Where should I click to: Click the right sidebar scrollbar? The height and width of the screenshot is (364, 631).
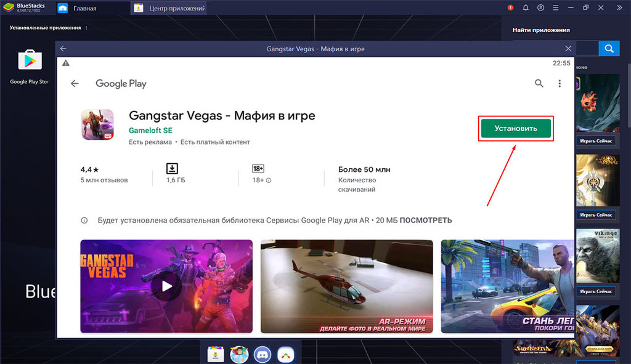[629, 95]
